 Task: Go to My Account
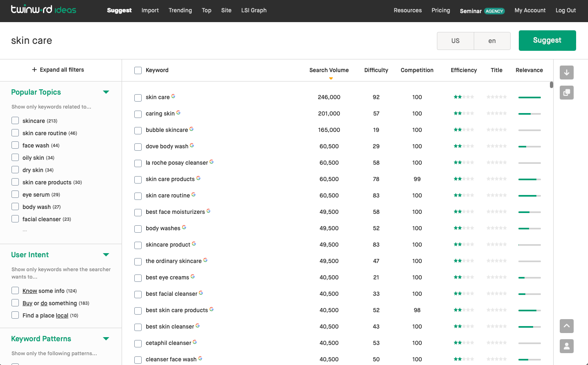pyautogui.click(x=530, y=10)
